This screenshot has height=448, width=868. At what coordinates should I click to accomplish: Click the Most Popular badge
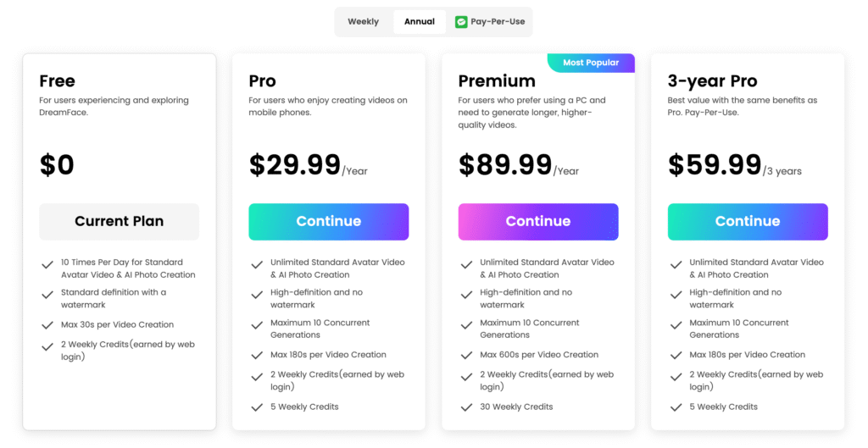point(591,63)
